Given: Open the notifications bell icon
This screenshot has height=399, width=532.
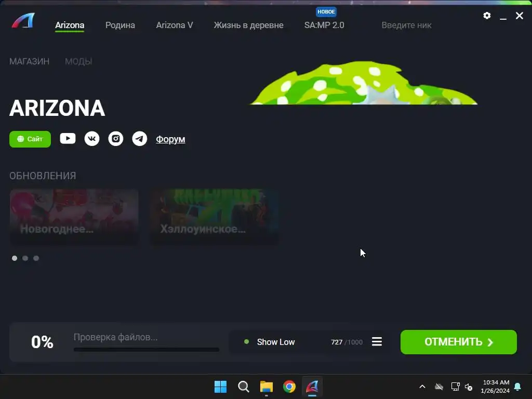Looking at the screenshot, I should tap(518, 387).
